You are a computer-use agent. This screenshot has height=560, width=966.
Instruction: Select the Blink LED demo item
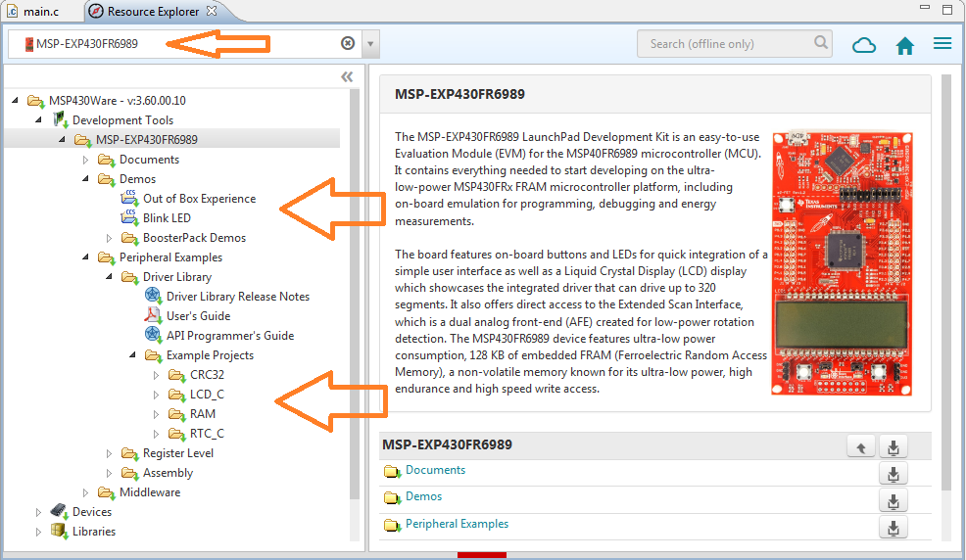coord(167,218)
